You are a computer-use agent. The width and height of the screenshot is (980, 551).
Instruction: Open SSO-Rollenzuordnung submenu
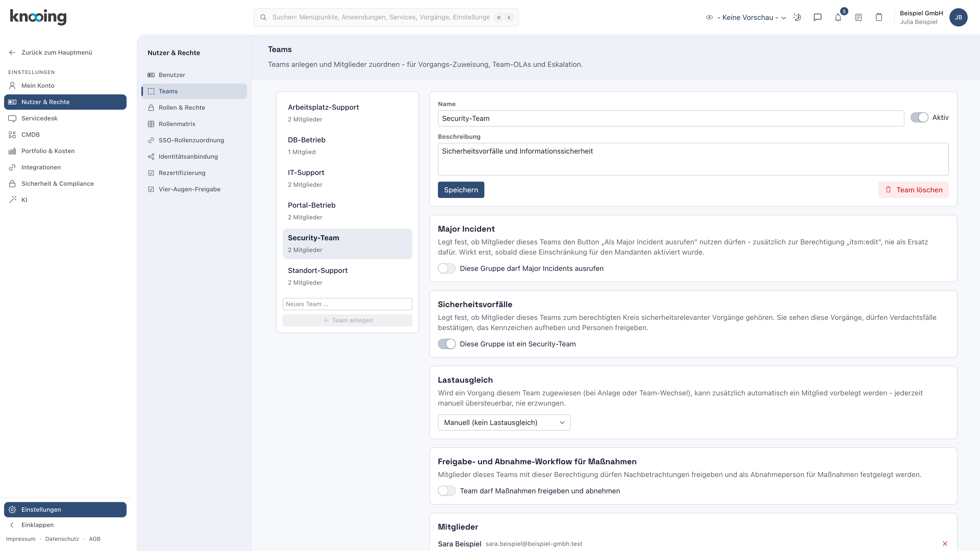(x=194, y=140)
